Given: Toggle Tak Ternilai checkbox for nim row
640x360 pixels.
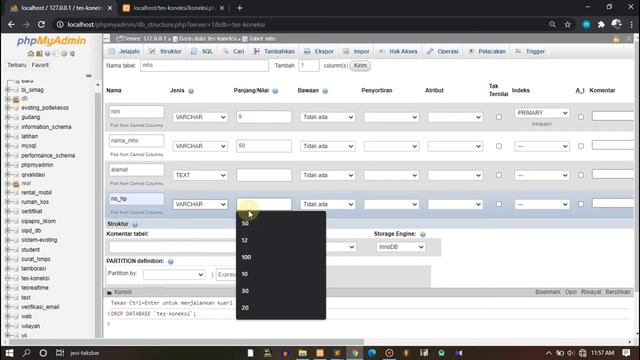Looking at the screenshot, I should [x=499, y=117].
